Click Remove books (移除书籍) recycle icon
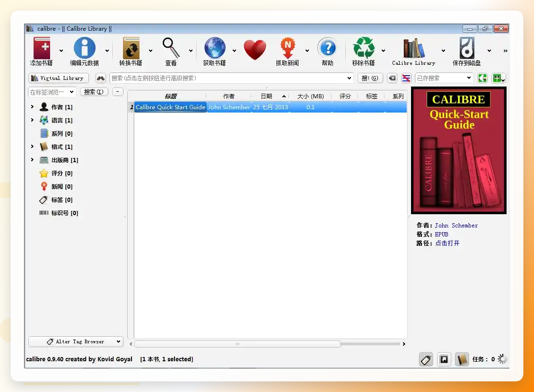Image resolution: width=534 pixels, height=392 pixels. point(364,48)
